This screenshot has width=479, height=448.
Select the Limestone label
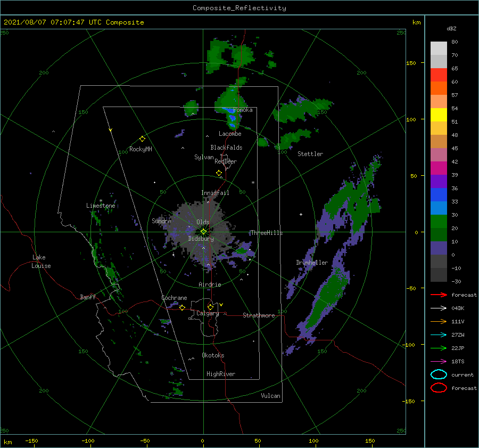tap(101, 206)
